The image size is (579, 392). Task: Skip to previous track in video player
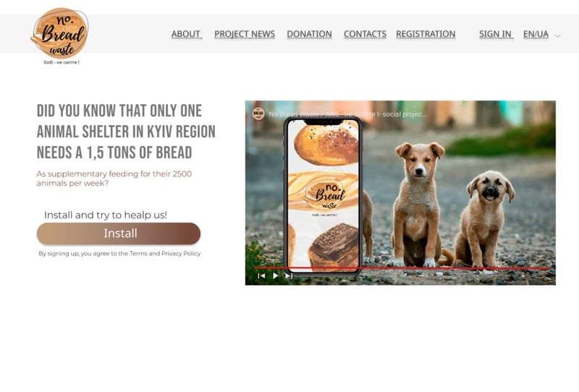point(261,276)
